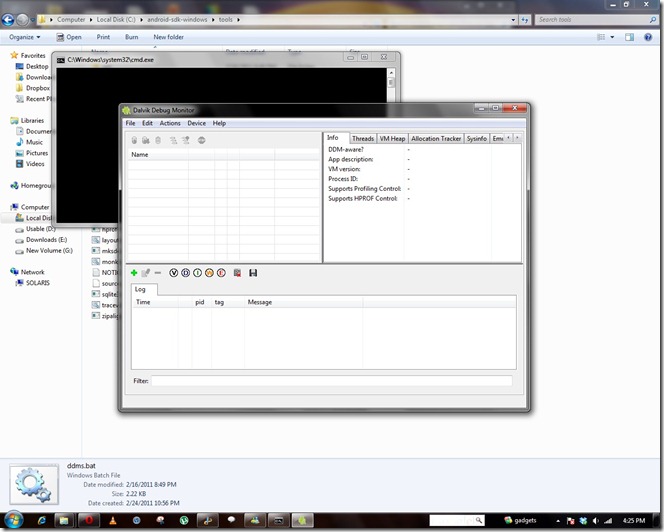This screenshot has height=532, width=664.
Task: Select New Volume (G:) in sidebar
Action: (x=44, y=251)
